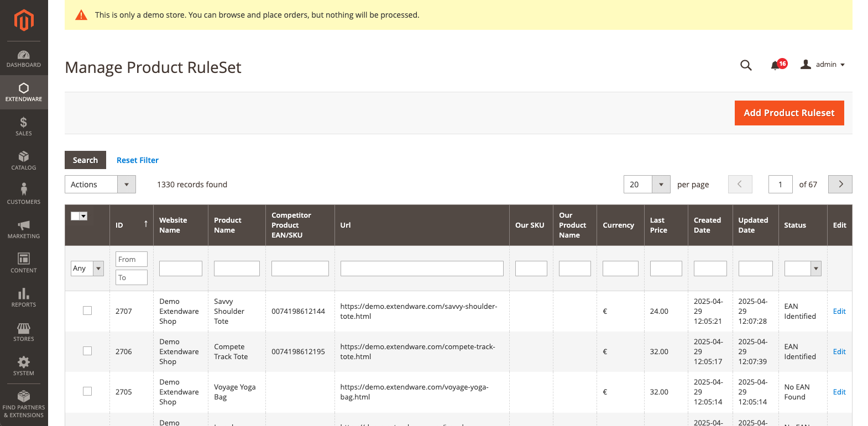This screenshot has width=868, height=426.
Task: Open the Stores sidebar menu
Action: 24,332
